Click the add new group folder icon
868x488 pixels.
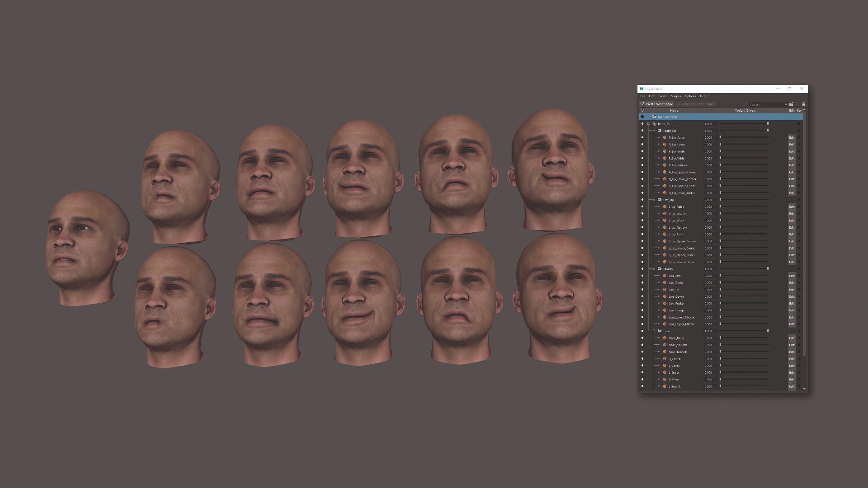click(x=792, y=104)
